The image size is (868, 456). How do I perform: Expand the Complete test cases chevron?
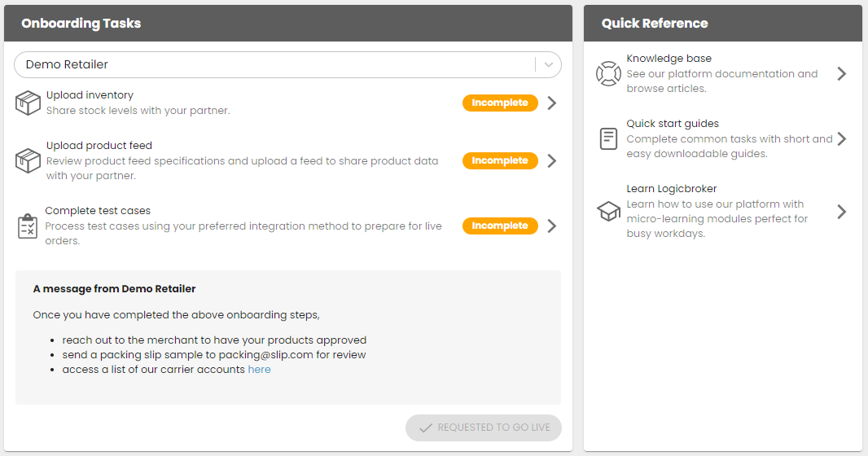(x=552, y=226)
